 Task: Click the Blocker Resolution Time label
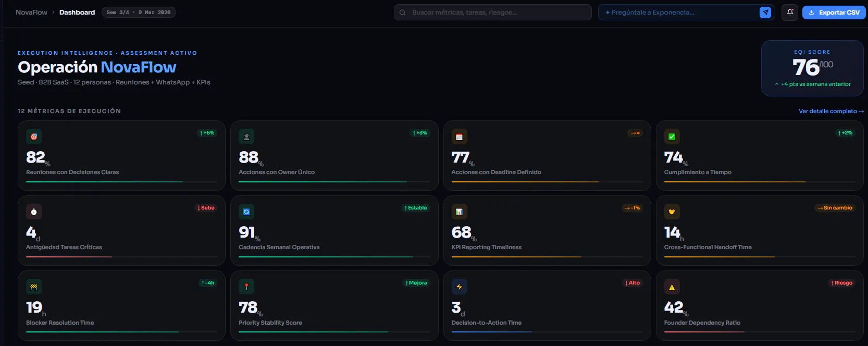(x=60, y=323)
